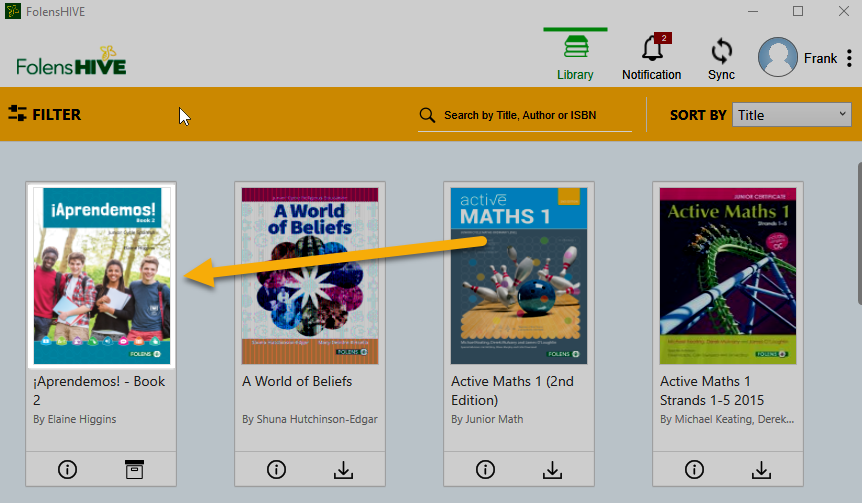Show info for Active Maths 1 (2nd Edition)
This screenshot has width=862, height=503.
pos(485,469)
